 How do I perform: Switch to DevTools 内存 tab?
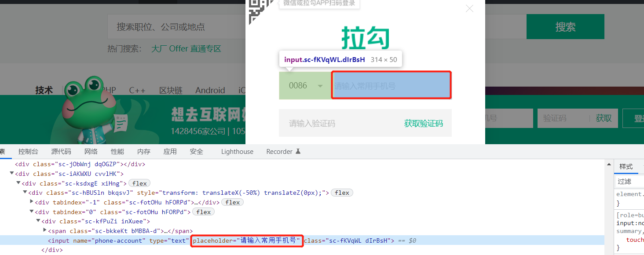tap(144, 152)
